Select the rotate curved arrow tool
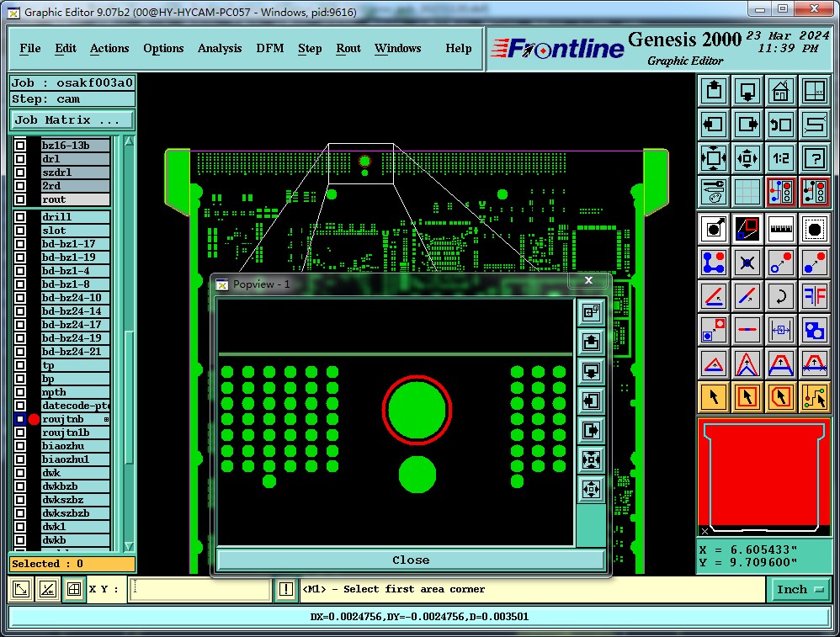Image resolution: width=840 pixels, height=637 pixels. (x=781, y=296)
